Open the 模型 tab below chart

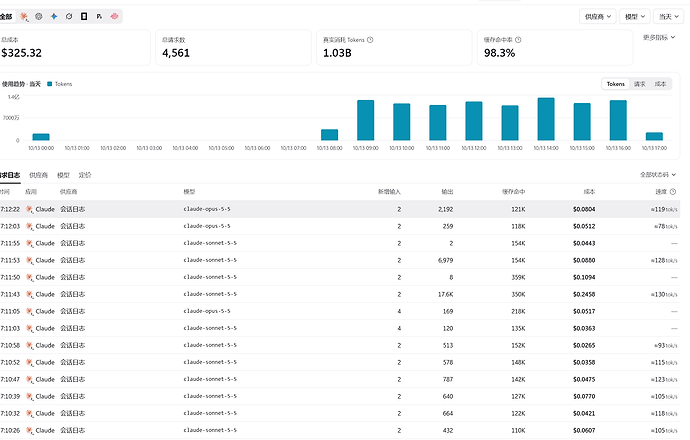(63, 175)
